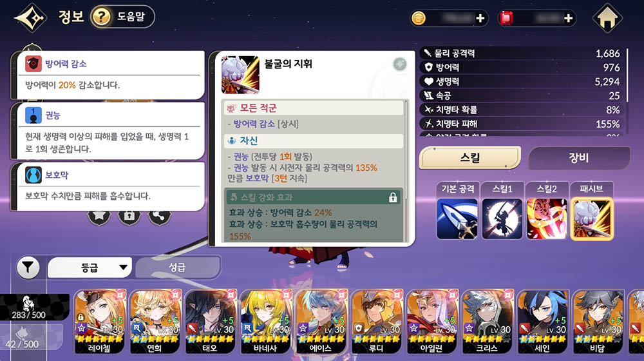Click the back arrow diamond icon

(30, 17)
